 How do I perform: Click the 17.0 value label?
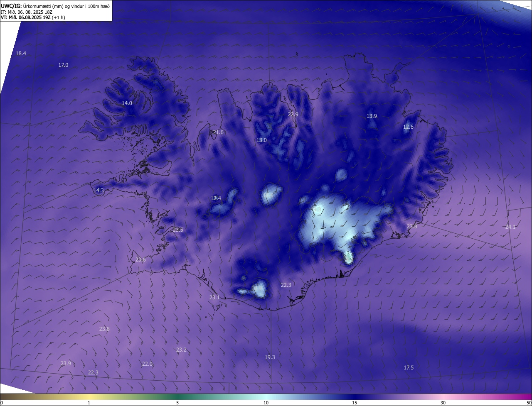coord(63,65)
